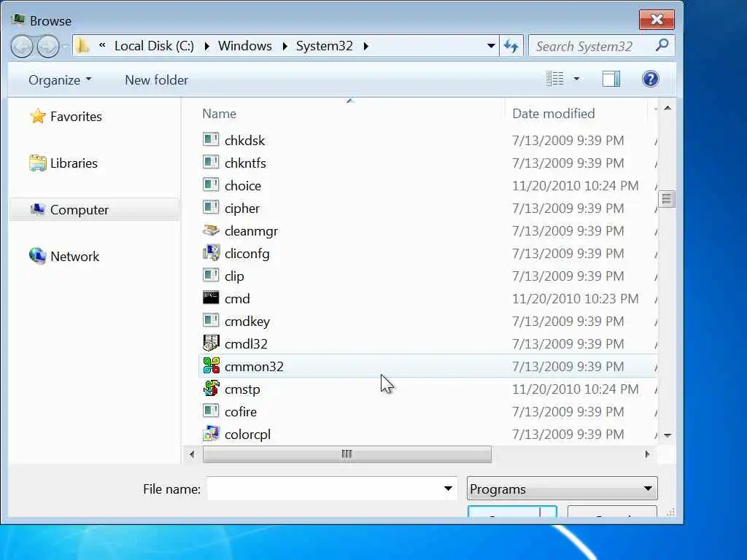Viewport: 747px width, 560px height.
Task: Click the search magnifier icon
Action: pos(662,46)
